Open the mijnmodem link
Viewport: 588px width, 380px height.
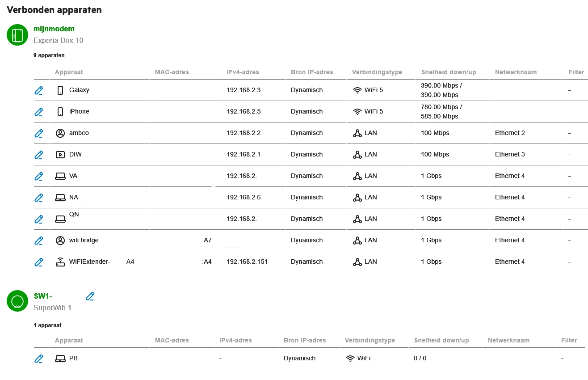pyautogui.click(x=54, y=29)
